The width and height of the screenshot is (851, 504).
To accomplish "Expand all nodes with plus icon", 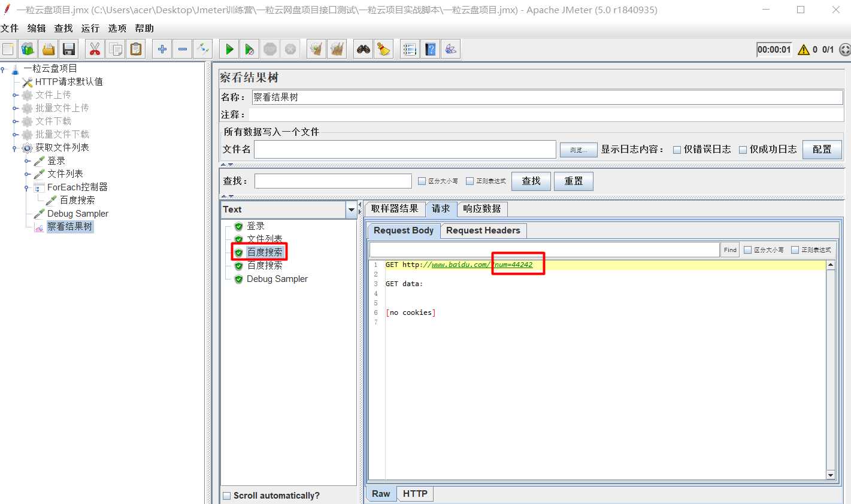I will (x=162, y=49).
